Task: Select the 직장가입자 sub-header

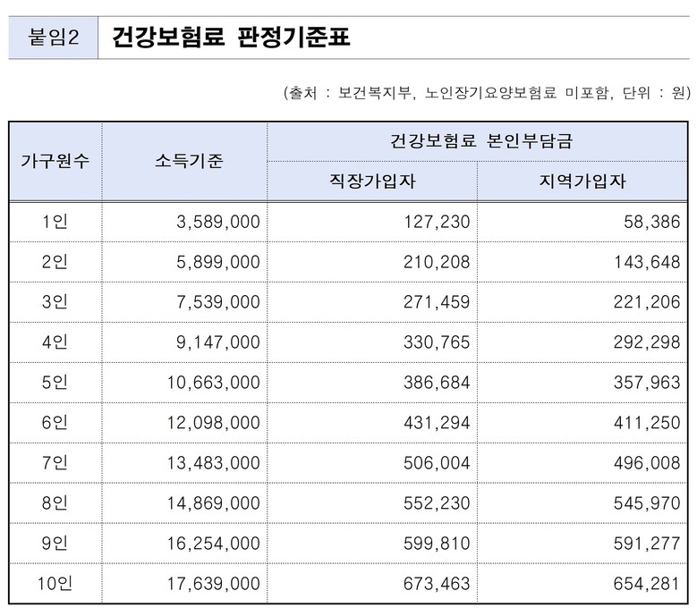Action: click(x=372, y=181)
